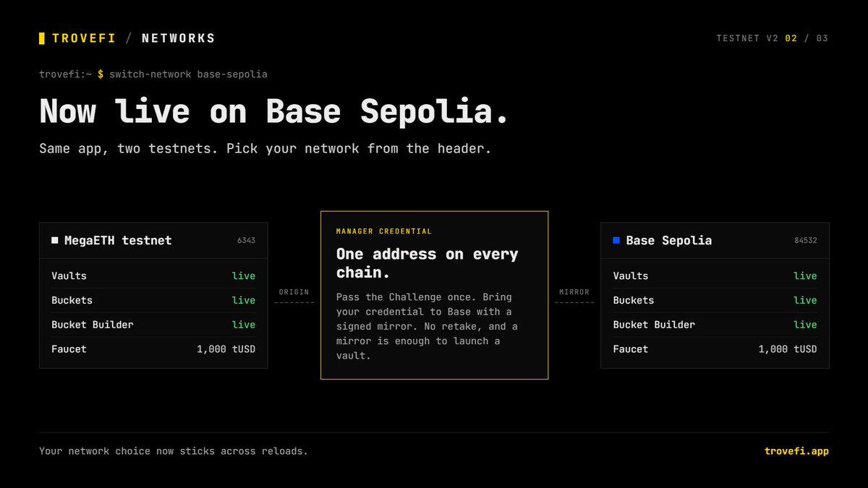This screenshot has height=488, width=868.
Task: Click the live status for Base Sepolia Vaults
Action: [805, 275]
